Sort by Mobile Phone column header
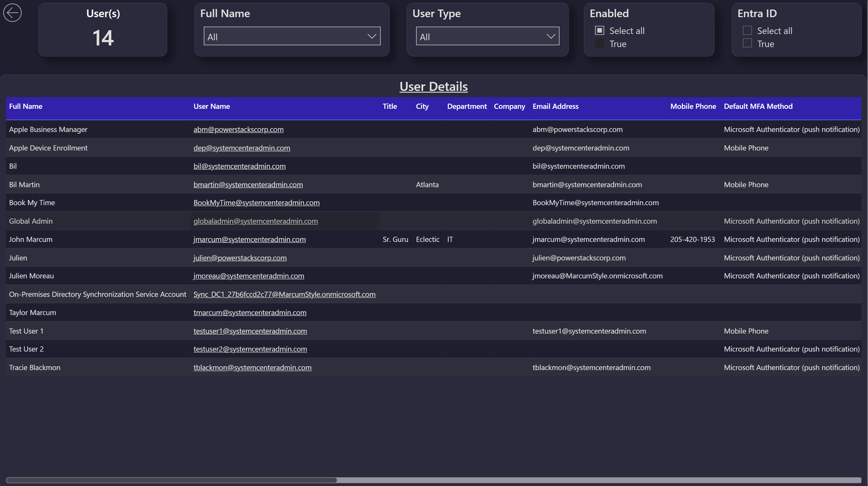This screenshot has width=868, height=486. click(693, 106)
